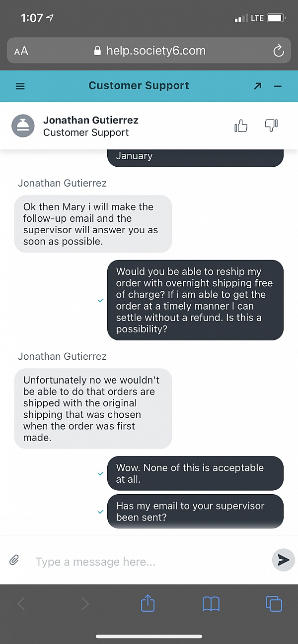298x644 pixels.
Task: Tap the help.society6.com address bar
Action: pos(149,51)
